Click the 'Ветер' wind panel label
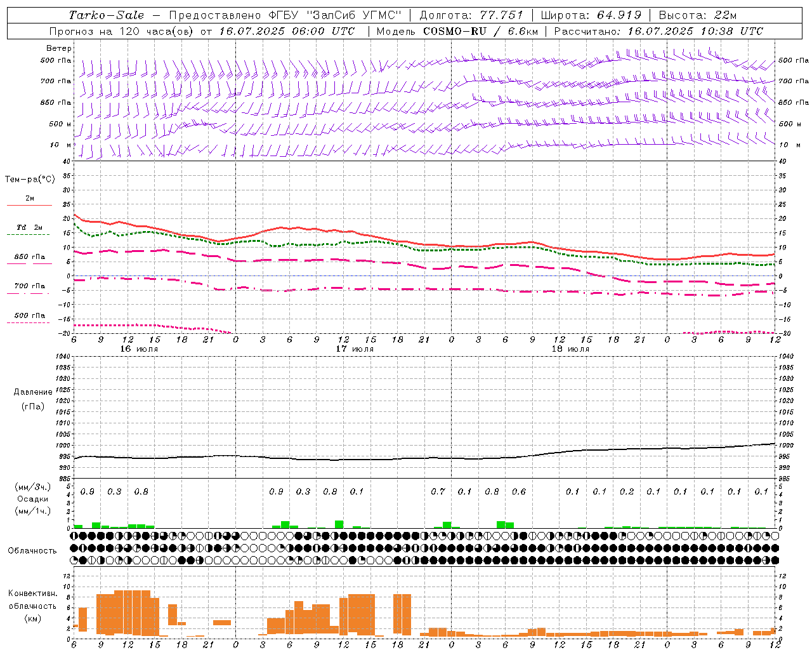 click(58, 48)
